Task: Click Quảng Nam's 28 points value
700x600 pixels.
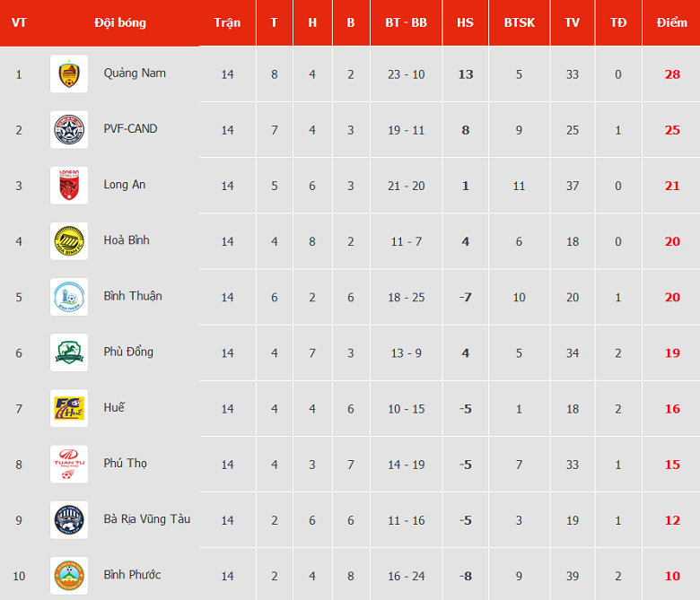Action: [x=672, y=74]
